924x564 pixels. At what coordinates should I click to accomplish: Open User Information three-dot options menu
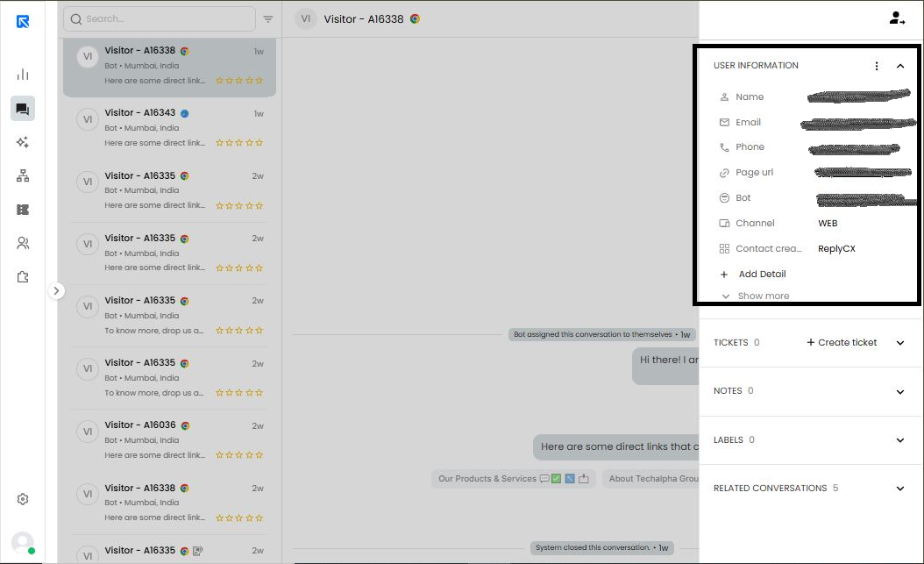pyautogui.click(x=877, y=66)
